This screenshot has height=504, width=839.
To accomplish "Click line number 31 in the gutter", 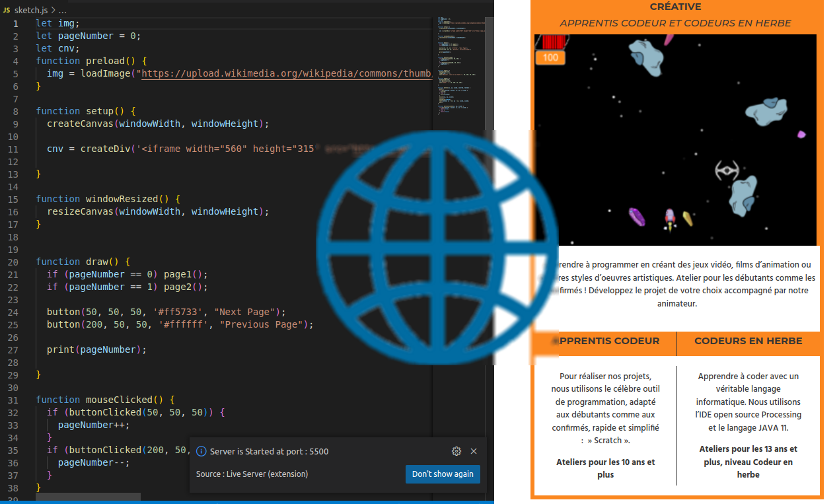I will 13,400.
